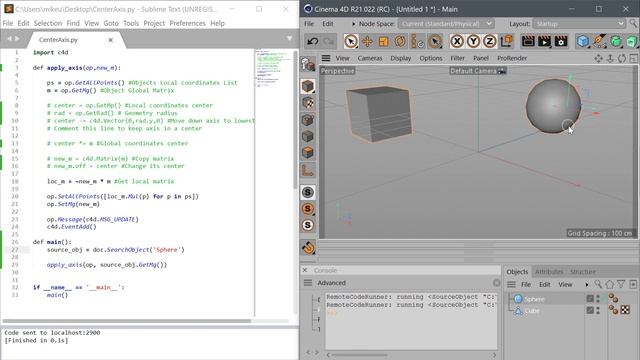Viewport: 640px width, 360px height.
Task: Click viewport toggle active view icon
Action: click(633, 58)
